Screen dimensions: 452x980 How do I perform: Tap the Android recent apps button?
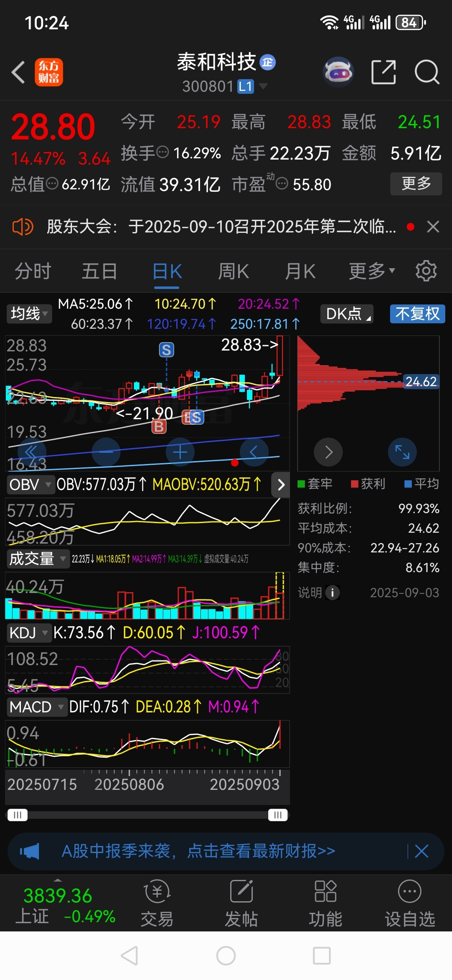pyautogui.click(x=322, y=956)
